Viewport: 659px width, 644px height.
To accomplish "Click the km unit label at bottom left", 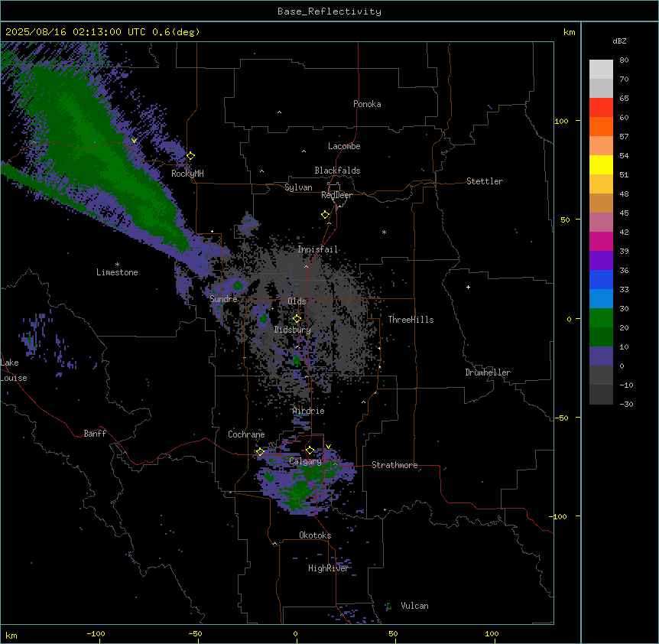I will click(x=11, y=635).
